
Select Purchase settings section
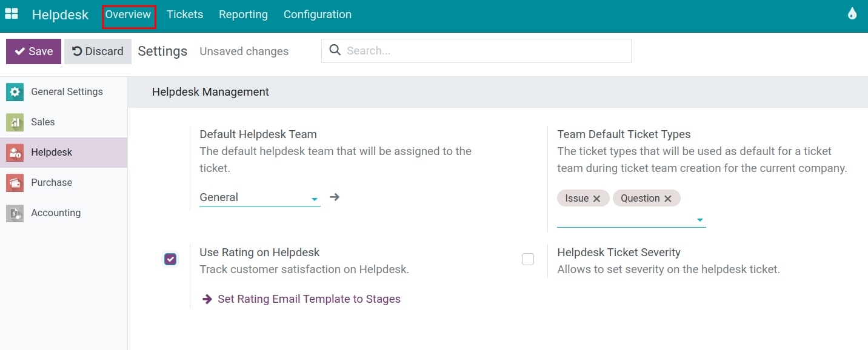coord(64,183)
